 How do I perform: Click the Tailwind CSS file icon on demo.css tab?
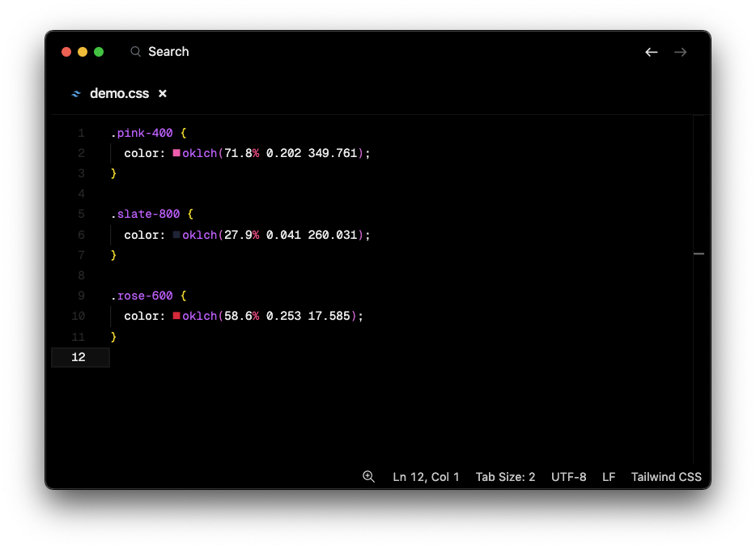point(77,93)
